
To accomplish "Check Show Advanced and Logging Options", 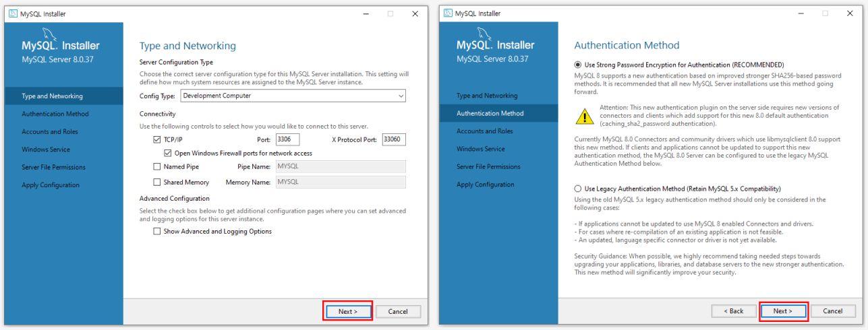I will [157, 231].
